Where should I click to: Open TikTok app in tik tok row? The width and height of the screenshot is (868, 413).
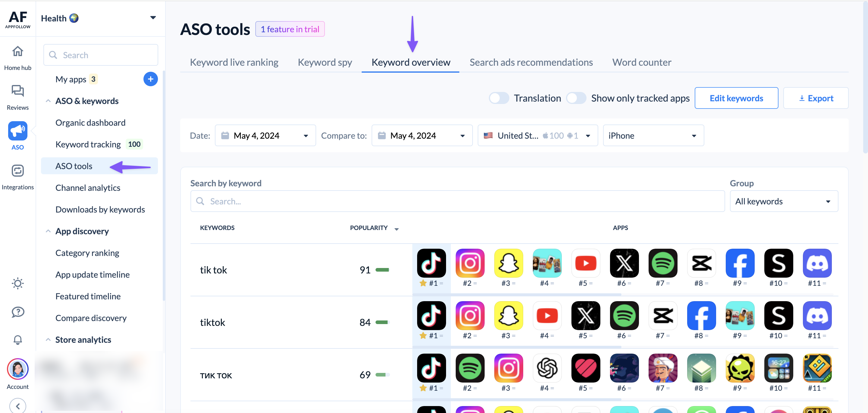pos(431,263)
